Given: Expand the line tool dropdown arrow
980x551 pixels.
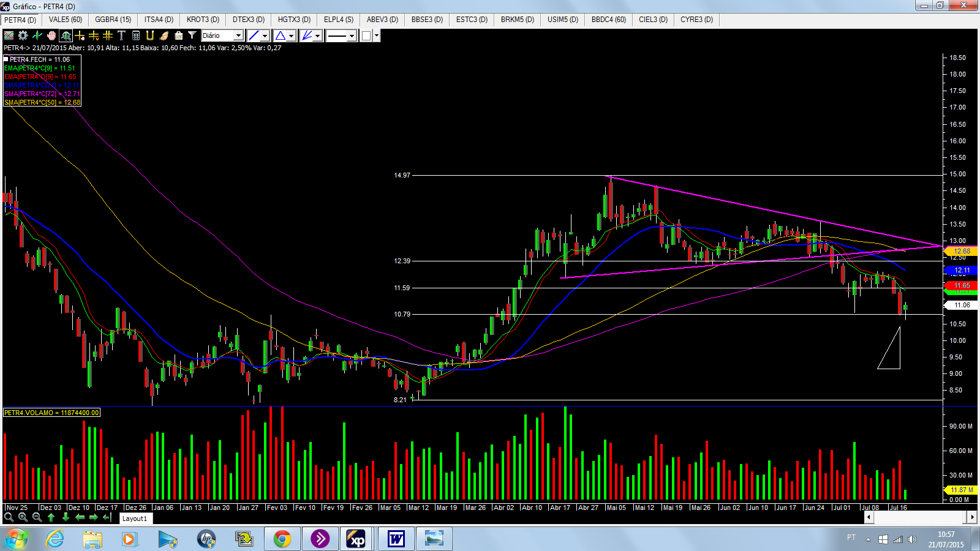Looking at the screenshot, I should [x=265, y=36].
